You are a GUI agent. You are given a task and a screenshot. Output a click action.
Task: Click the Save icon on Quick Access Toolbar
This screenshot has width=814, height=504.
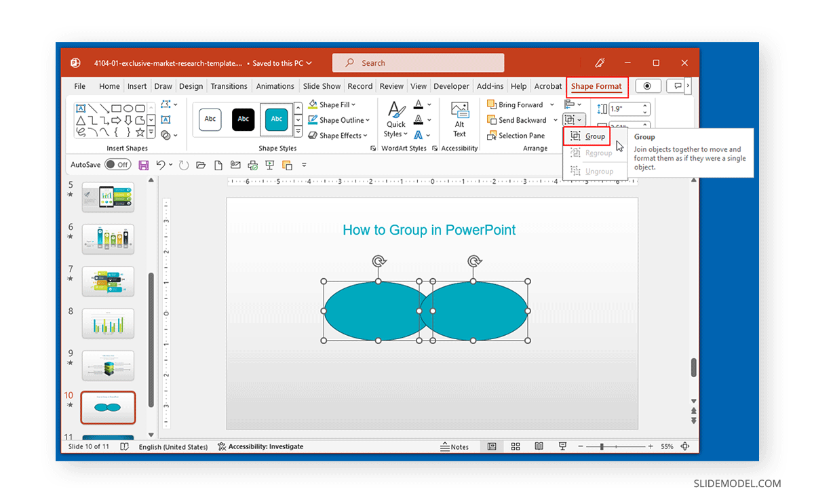(144, 164)
